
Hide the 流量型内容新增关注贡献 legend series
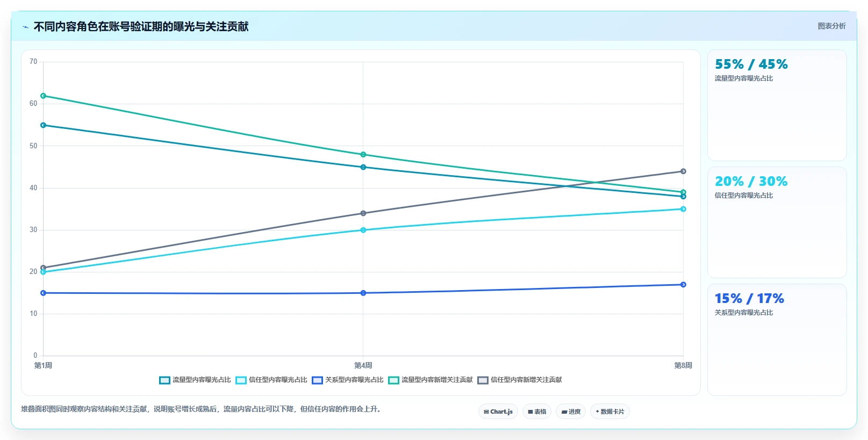coord(431,380)
